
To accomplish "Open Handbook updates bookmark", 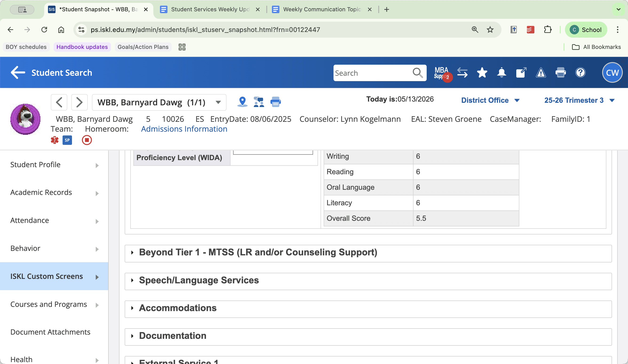I will [82, 47].
